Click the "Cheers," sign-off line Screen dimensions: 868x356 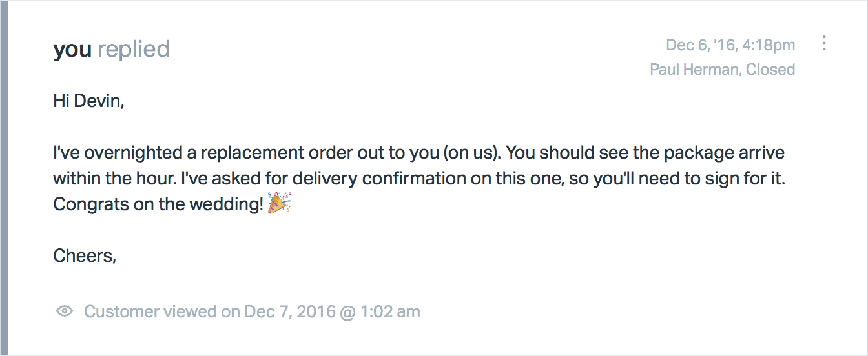[x=85, y=256]
